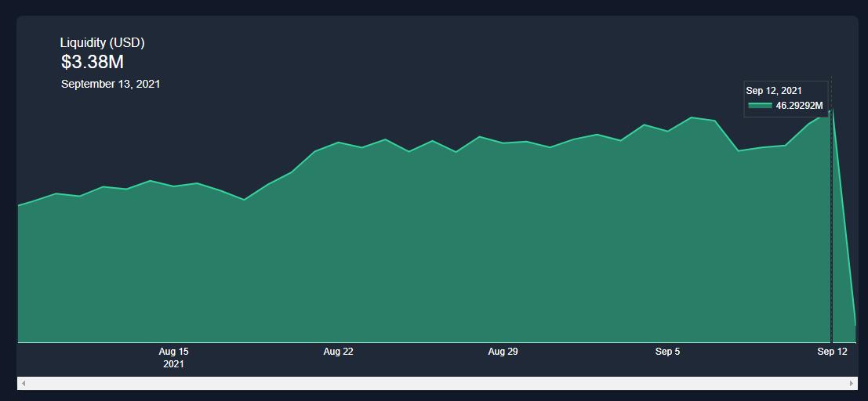The width and height of the screenshot is (868, 401).
Task: Click the right scroll arrow below chart
Action: pos(852,383)
